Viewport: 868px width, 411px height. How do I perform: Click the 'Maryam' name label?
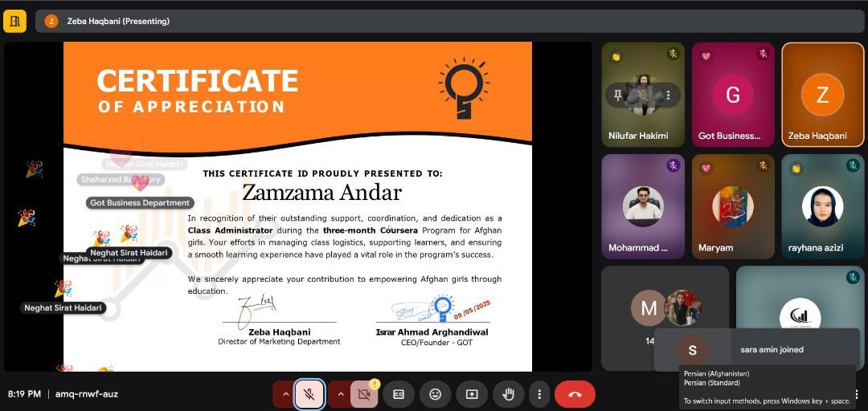click(714, 248)
